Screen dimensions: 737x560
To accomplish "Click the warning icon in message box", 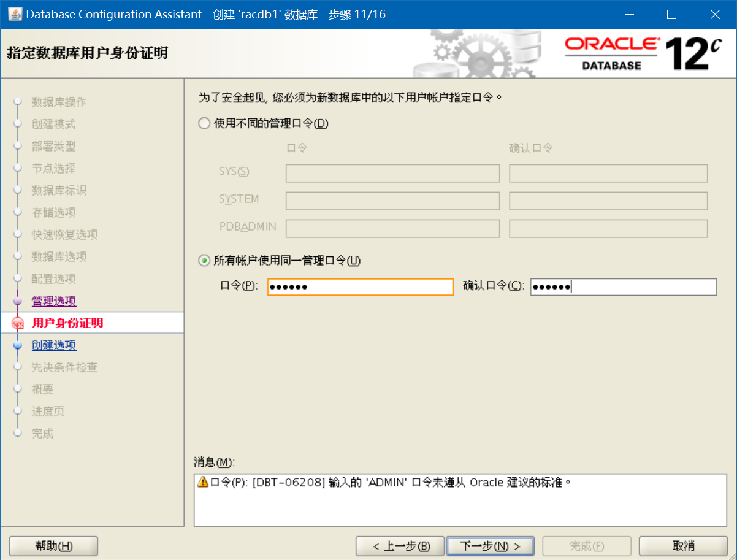I will (203, 481).
